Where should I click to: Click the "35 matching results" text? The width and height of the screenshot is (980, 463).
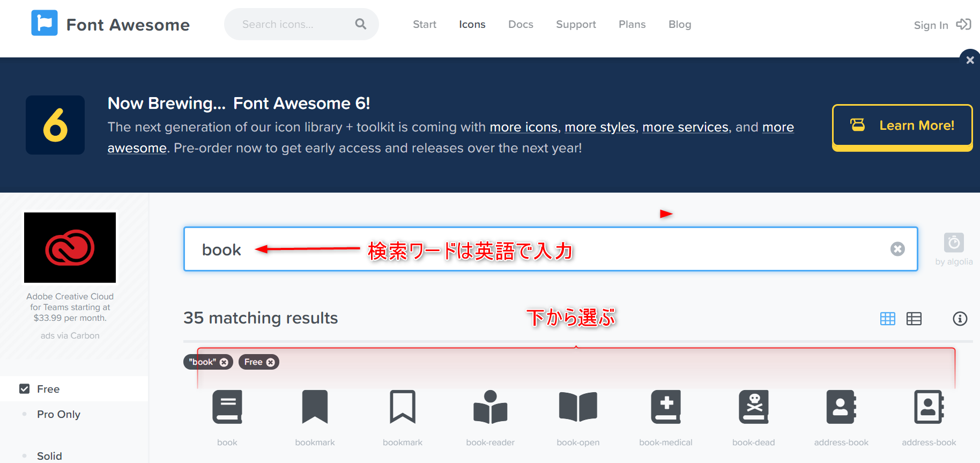tap(261, 318)
